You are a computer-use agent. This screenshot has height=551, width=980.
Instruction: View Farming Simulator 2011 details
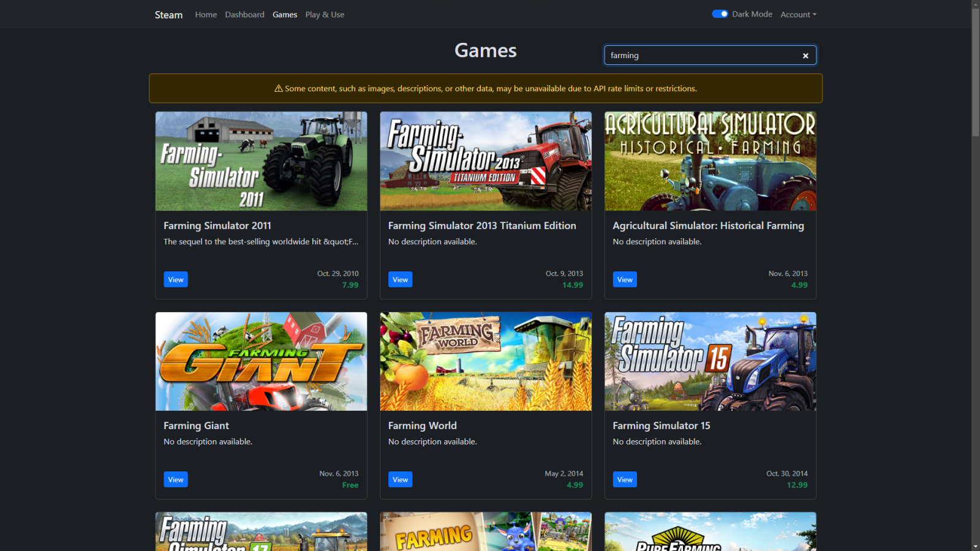(176, 279)
